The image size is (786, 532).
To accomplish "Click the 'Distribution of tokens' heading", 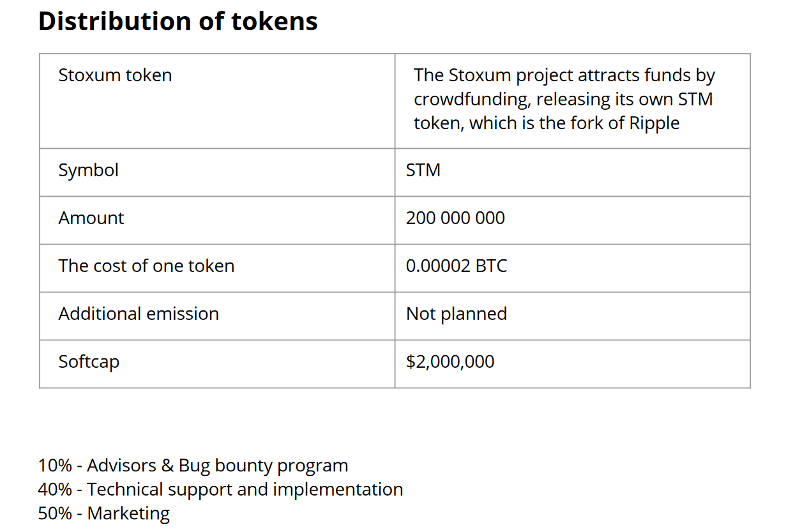I will [x=178, y=21].
